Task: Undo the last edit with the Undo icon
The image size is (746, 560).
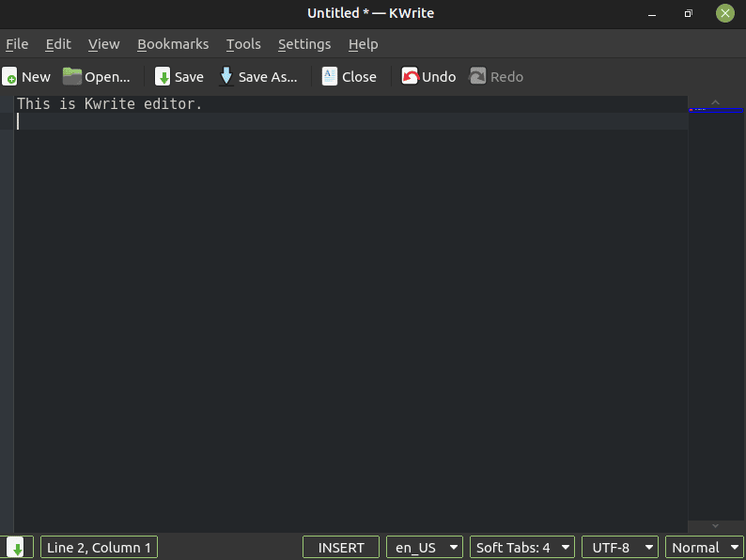Action: point(410,76)
